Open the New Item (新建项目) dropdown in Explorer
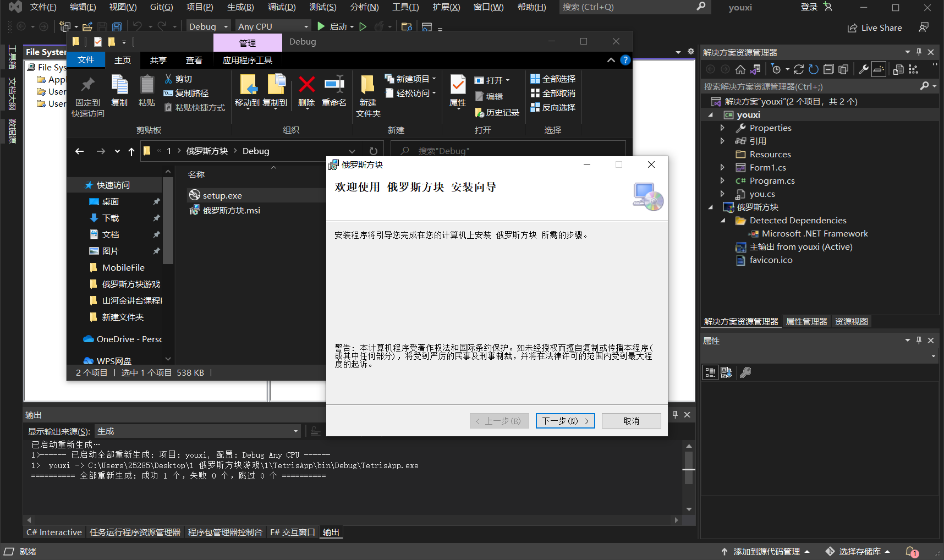Viewport: 944px width, 560px height. pyautogui.click(x=410, y=79)
